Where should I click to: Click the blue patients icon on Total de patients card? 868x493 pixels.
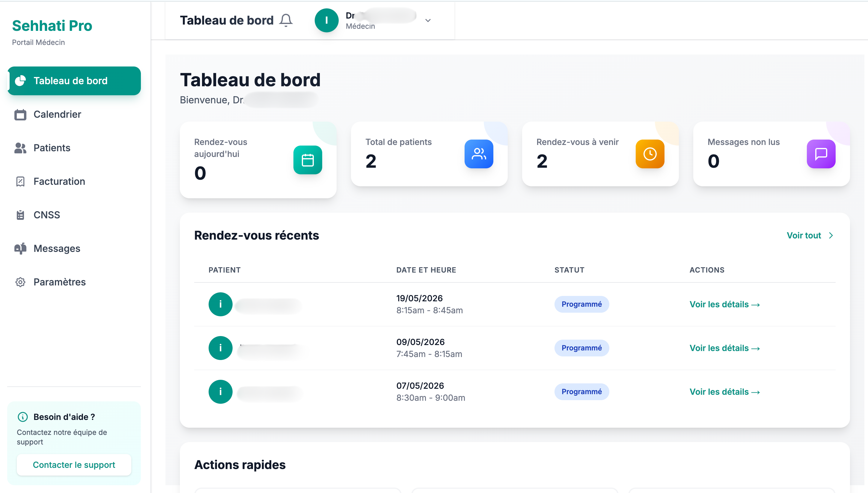click(479, 154)
